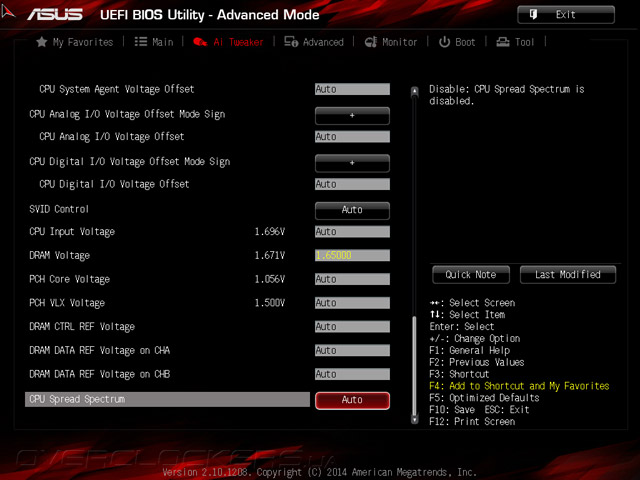Click the F12: Print Screen hint
Screen dimensions: 640x480
(472, 422)
